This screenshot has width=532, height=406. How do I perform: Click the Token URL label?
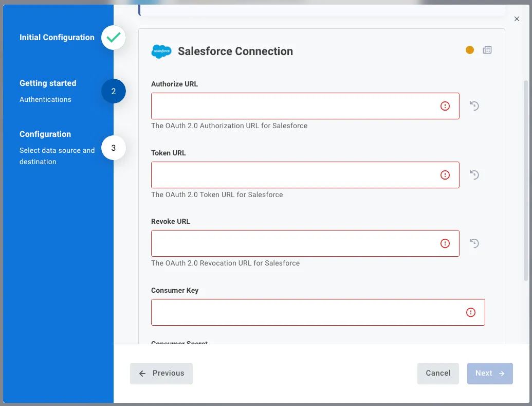tap(168, 153)
